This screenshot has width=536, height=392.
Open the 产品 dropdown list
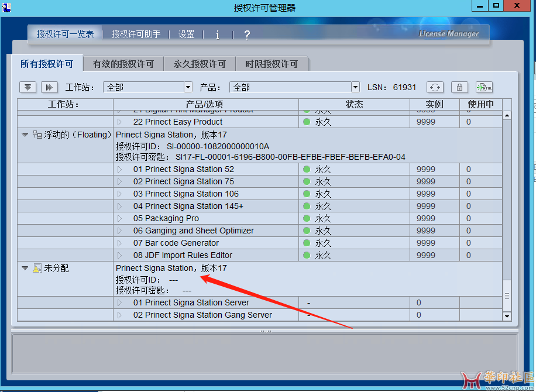[355, 88]
